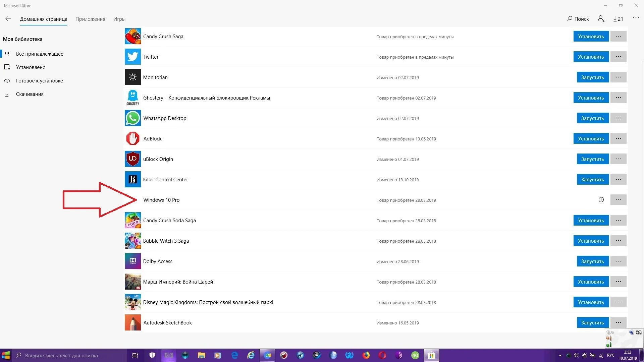Select Установлено library section
This screenshot has width=644, height=362.
[x=31, y=67]
